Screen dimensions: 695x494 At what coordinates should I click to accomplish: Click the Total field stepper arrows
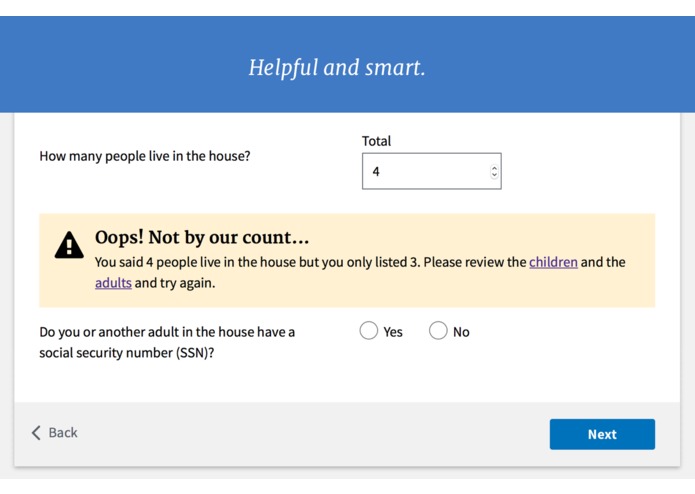tap(494, 171)
